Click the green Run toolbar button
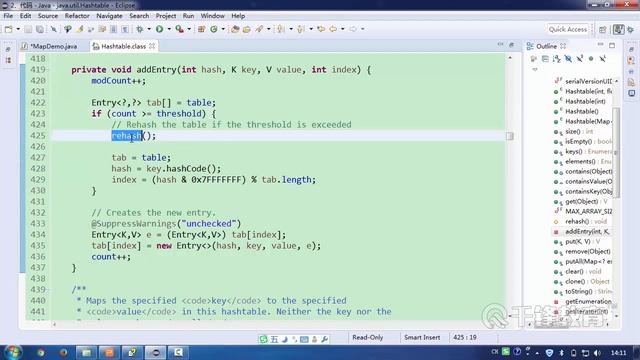The width and height of the screenshot is (640, 360). 160,29
